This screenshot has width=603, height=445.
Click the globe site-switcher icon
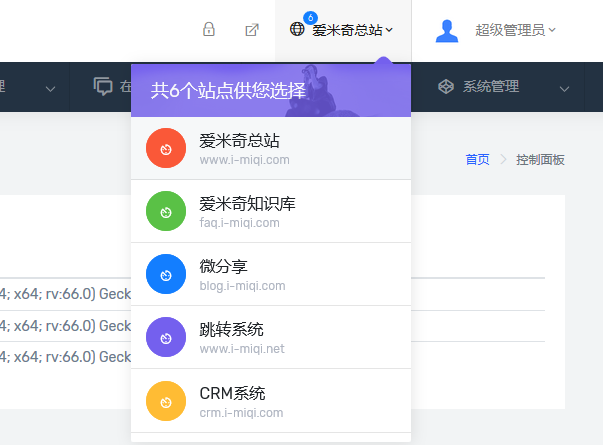(x=297, y=30)
